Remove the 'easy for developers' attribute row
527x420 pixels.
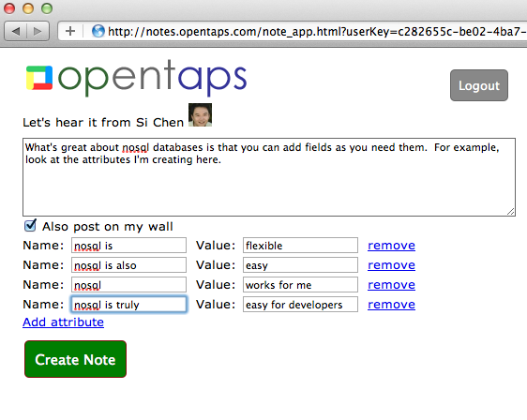coord(391,305)
